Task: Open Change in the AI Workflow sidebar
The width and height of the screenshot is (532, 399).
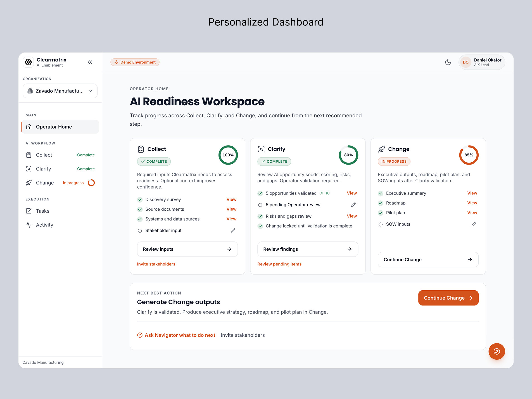Action: [x=60, y=183]
